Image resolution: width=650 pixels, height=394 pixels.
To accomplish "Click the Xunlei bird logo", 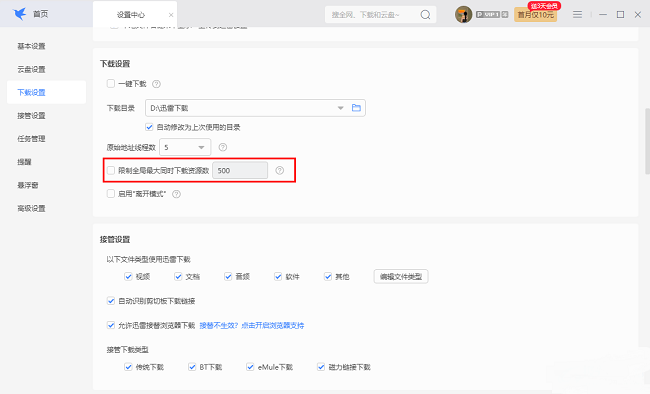I will [19, 14].
